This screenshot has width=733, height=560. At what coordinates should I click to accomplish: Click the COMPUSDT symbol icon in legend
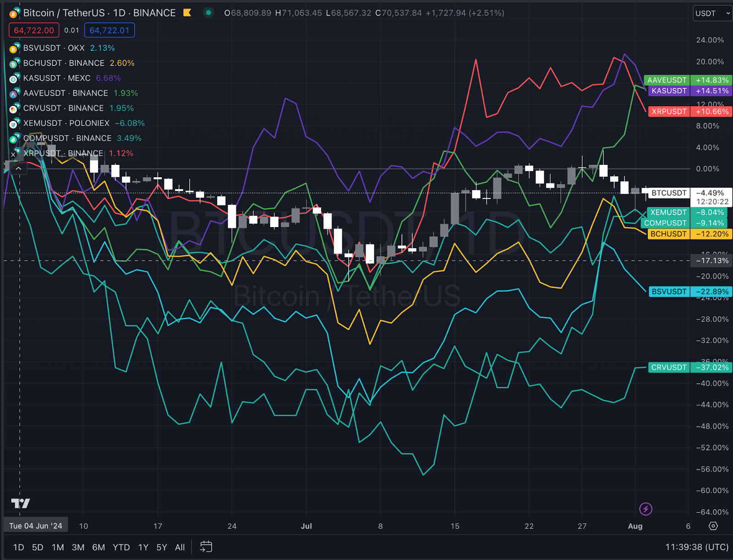coord(14,138)
